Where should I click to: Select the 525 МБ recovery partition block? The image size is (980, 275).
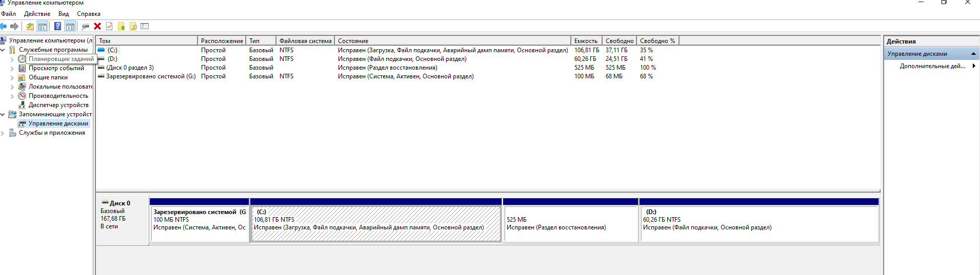pos(570,224)
